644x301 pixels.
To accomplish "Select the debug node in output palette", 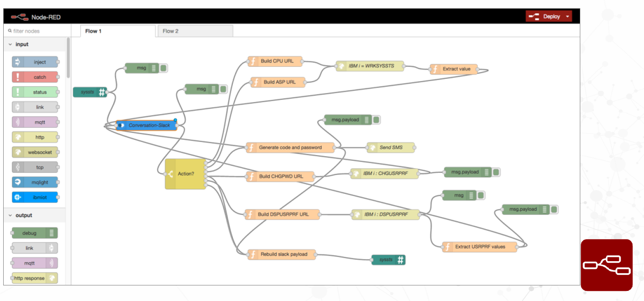I will (35, 233).
